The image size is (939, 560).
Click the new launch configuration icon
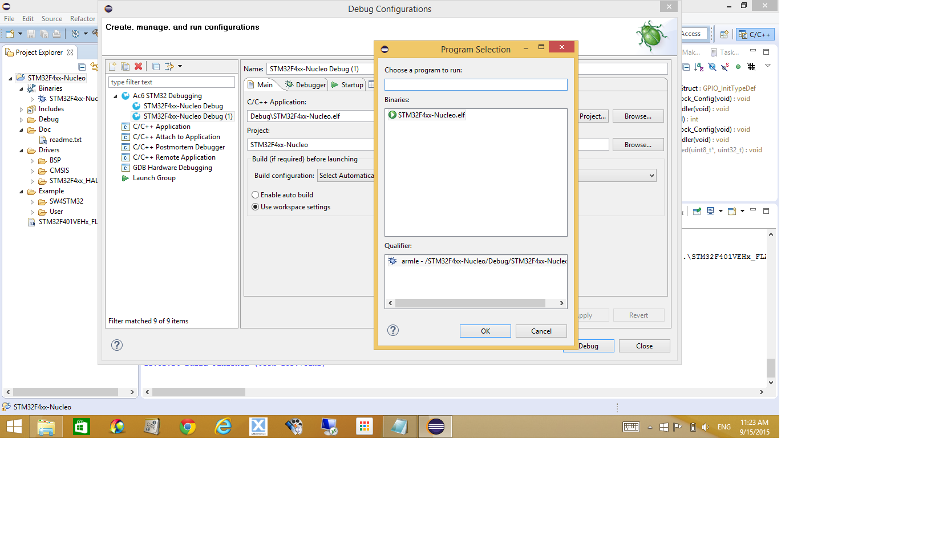pos(112,67)
